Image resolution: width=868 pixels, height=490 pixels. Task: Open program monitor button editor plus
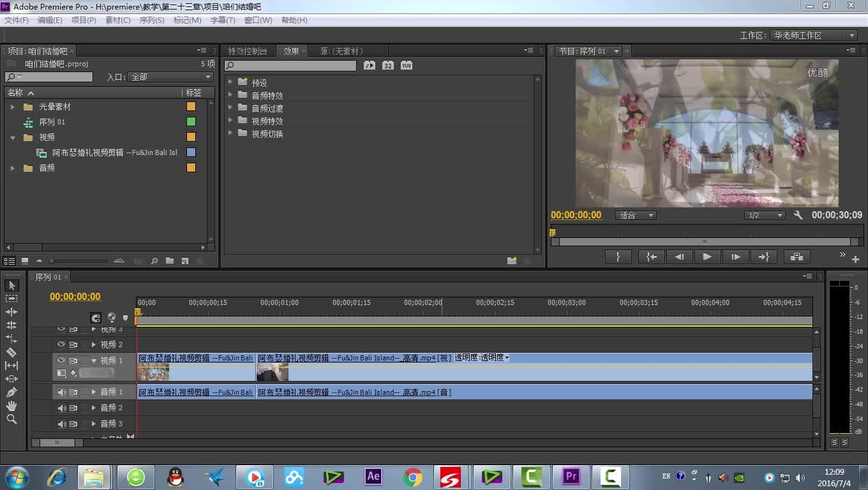[x=855, y=259]
